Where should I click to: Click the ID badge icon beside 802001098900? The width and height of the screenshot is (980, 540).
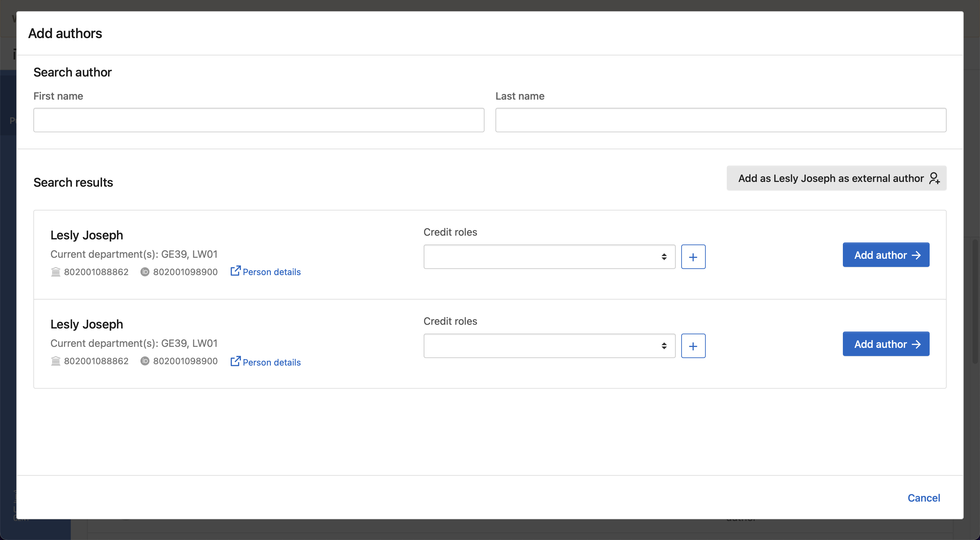click(x=145, y=272)
